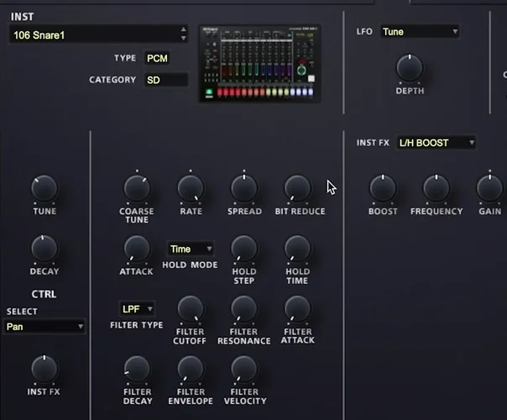Click the HOLD TIME knob
This screenshot has width=507, height=420.
[x=298, y=248]
